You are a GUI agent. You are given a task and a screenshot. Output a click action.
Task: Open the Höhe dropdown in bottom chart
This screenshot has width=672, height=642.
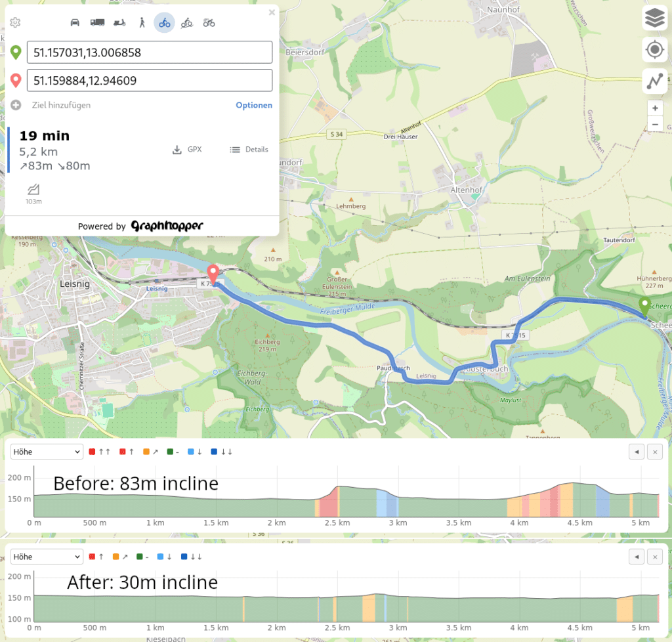click(x=47, y=557)
